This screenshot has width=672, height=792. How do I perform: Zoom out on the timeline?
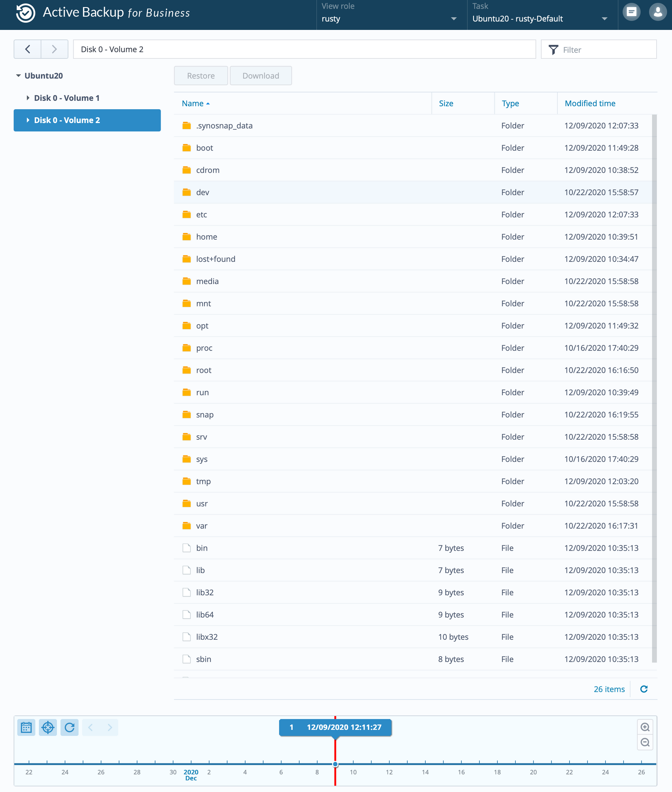645,742
